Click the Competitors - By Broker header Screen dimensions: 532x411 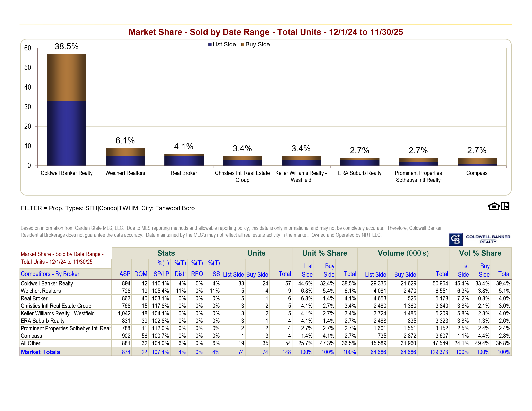click(x=50, y=274)
